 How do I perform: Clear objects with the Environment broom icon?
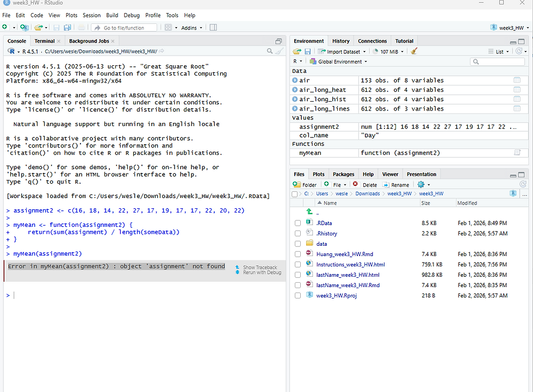[x=414, y=51]
